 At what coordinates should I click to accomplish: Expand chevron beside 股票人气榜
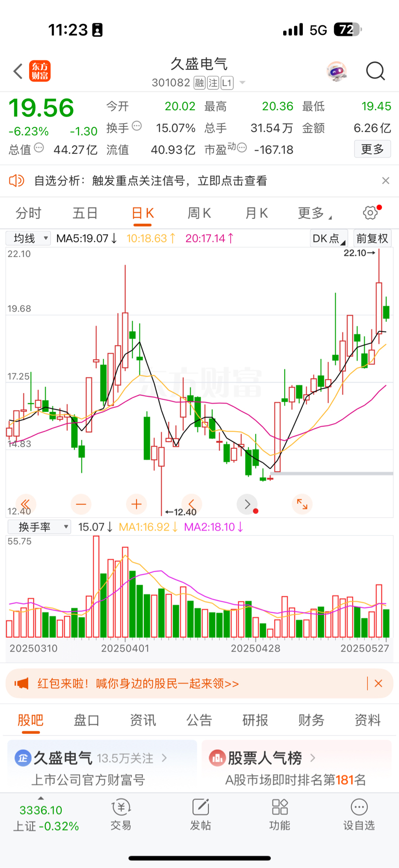pos(313,758)
